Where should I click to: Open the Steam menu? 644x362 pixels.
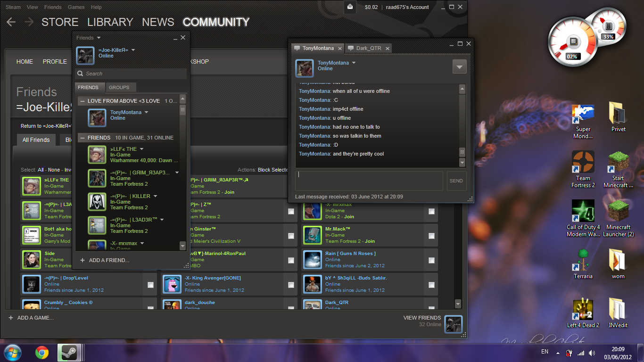13,7
